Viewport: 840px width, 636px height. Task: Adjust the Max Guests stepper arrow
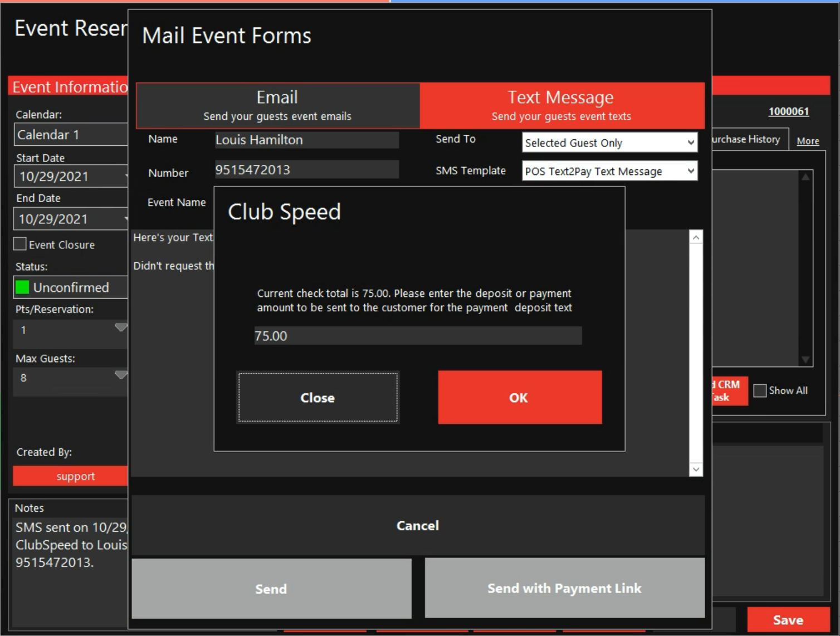[x=121, y=375]
